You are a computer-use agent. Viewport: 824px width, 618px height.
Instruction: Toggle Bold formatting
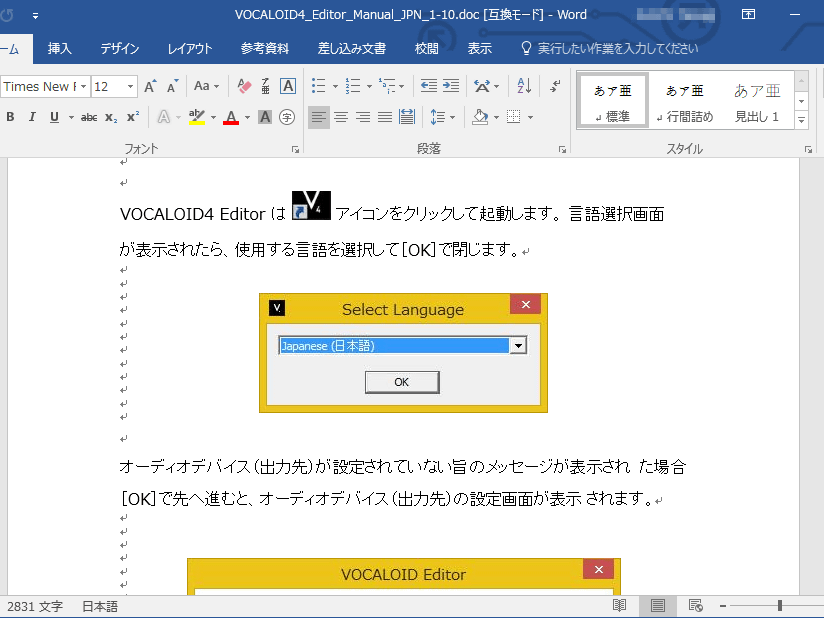[10, 117]
